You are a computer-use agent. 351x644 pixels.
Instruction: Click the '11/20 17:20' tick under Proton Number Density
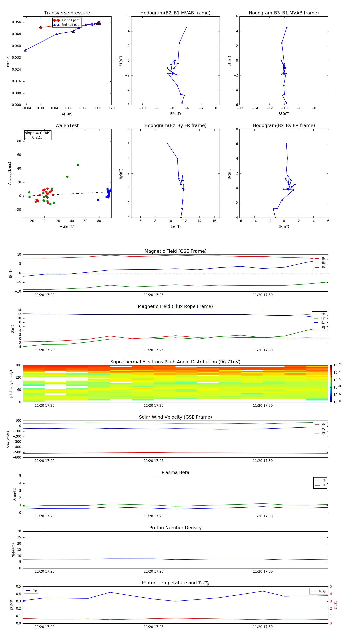[44, 571]
